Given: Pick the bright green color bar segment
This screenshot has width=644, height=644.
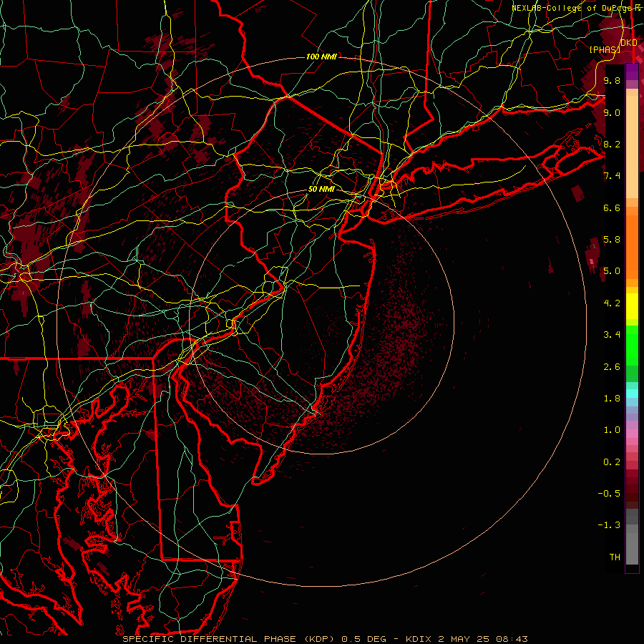Looking at the screenshot, I should tap(632, 345).
